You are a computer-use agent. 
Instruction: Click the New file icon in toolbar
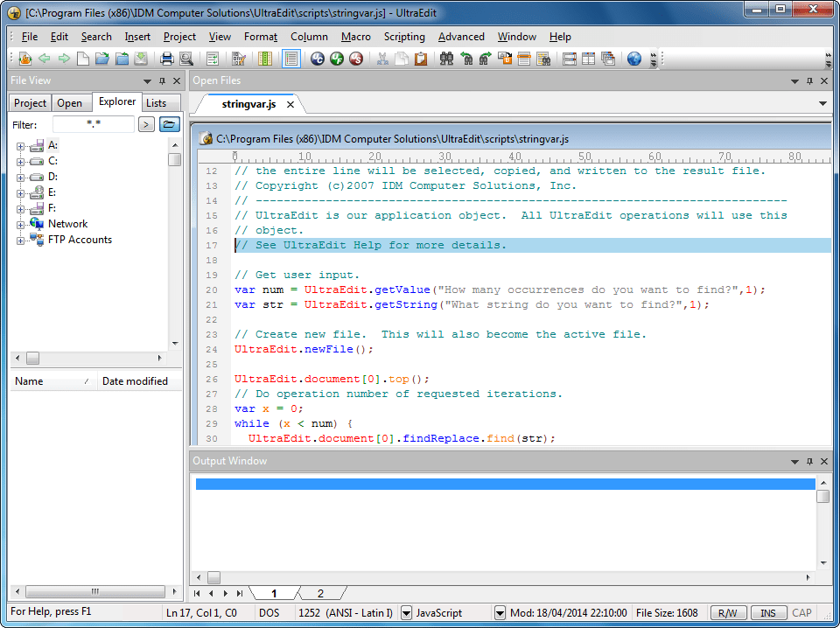[x=83, y=59]
